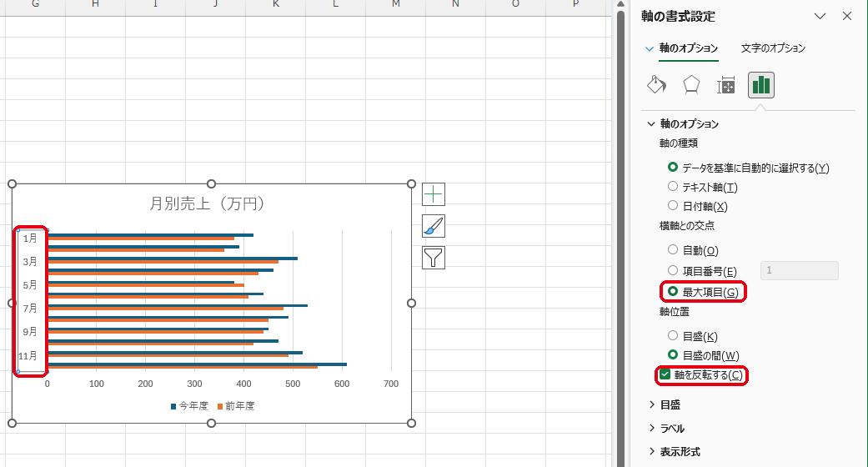Select 日付軸(X) radio button
Image resolution: width=868 pixels, height=467 pixels.
tap(673, 205)
